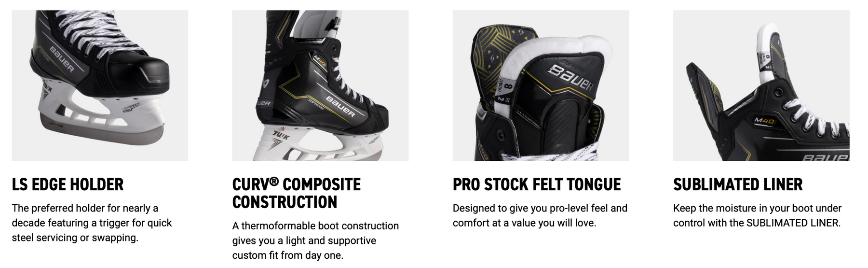Click the Sublimated Liner skate image
Image resolution: width=868 pixels, height=268 pixels.
pos(761,85)
